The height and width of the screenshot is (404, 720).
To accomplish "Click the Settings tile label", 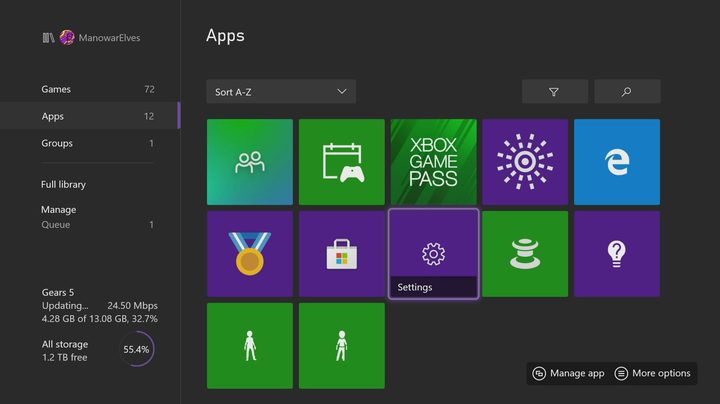I will click(x=415, y=287).
